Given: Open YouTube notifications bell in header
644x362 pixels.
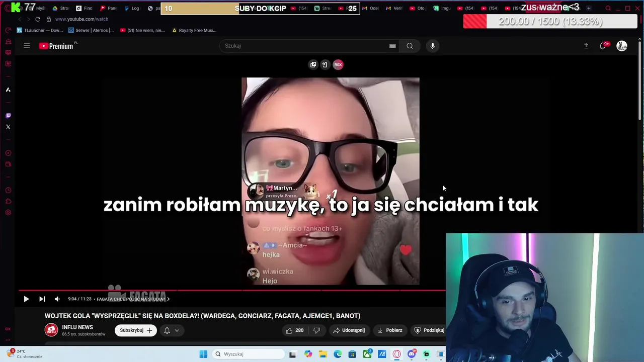Looking at the screenshot, I should 603,46.
